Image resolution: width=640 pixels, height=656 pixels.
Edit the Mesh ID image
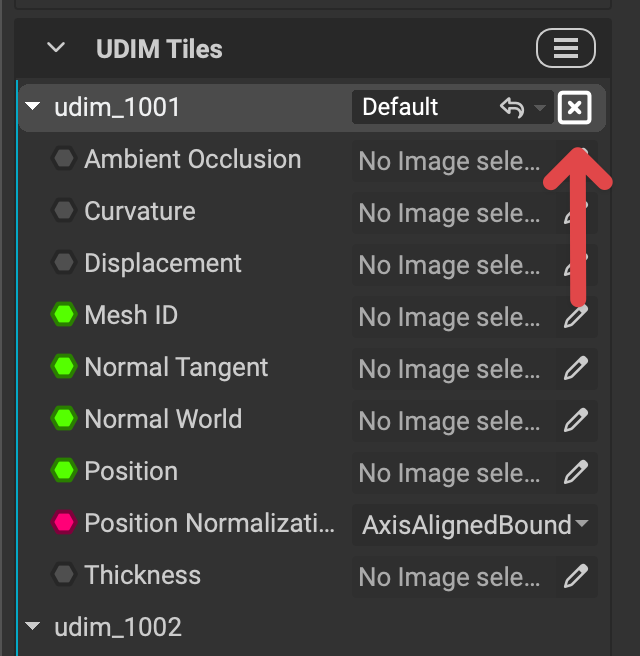pyautogui.click(x=576, y=317)
